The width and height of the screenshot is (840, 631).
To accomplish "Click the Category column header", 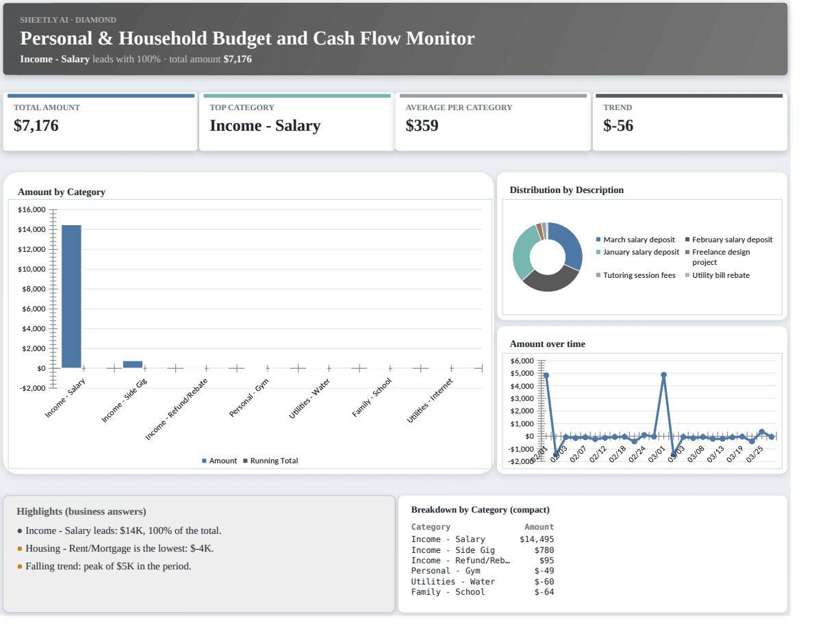I will [x=431, y=527].
